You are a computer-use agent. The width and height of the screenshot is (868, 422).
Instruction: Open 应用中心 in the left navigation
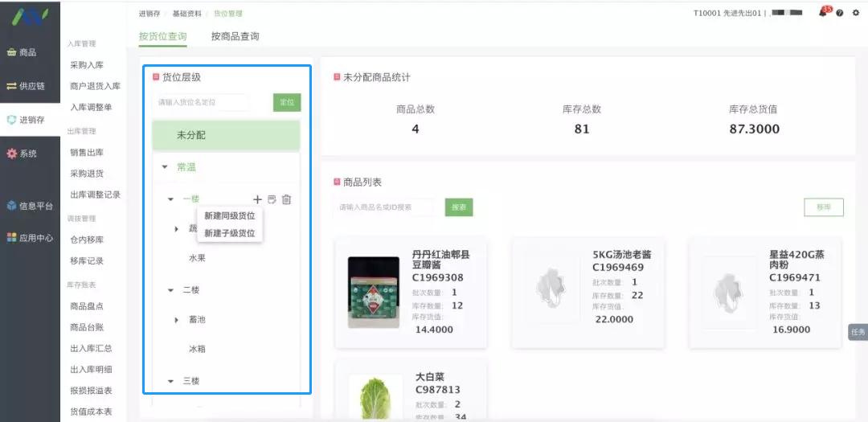tap(30, 238)
